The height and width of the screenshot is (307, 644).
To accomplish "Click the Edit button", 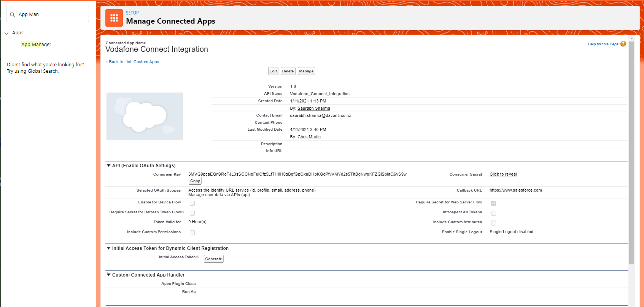I will coord(273,71).
